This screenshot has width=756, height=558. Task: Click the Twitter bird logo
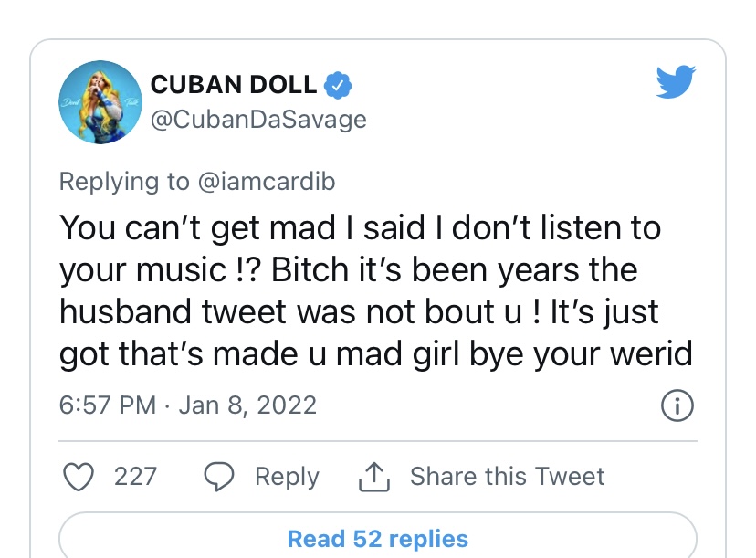pos(676,81)
